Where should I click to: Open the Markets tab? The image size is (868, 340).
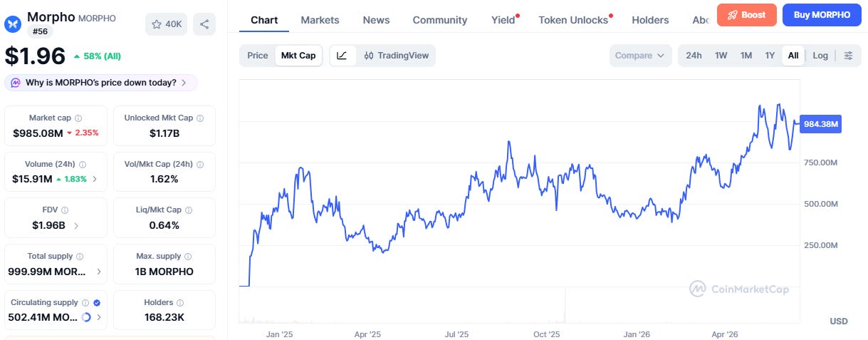320,20
